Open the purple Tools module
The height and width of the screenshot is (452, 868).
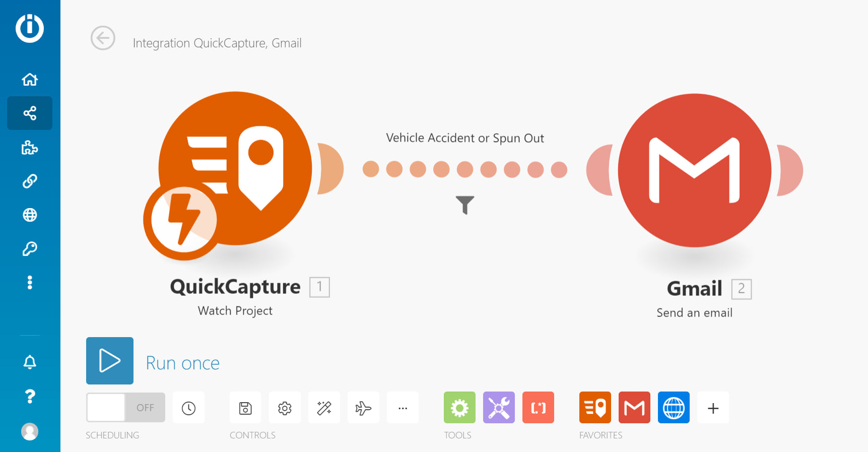(x=499, y=407)
